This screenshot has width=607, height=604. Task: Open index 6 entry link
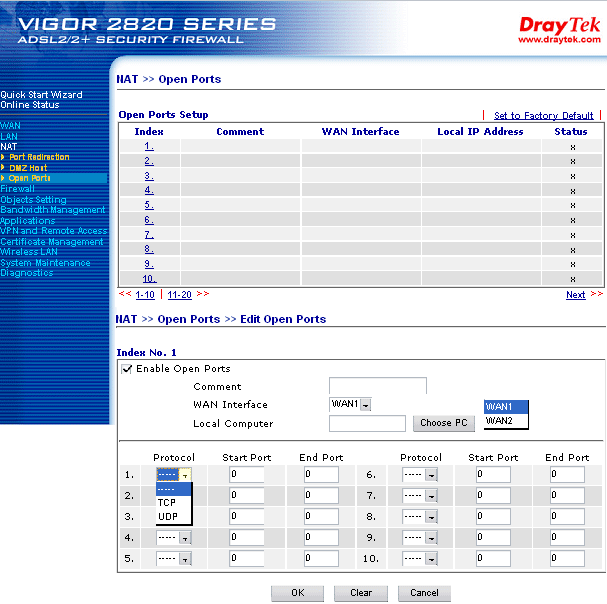click(149, 220)
